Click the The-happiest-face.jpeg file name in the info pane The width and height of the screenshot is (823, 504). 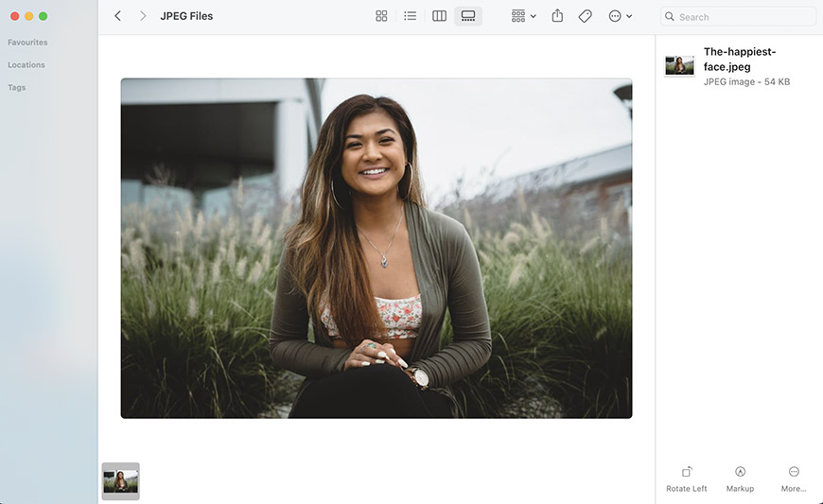[x=739, y=60]
